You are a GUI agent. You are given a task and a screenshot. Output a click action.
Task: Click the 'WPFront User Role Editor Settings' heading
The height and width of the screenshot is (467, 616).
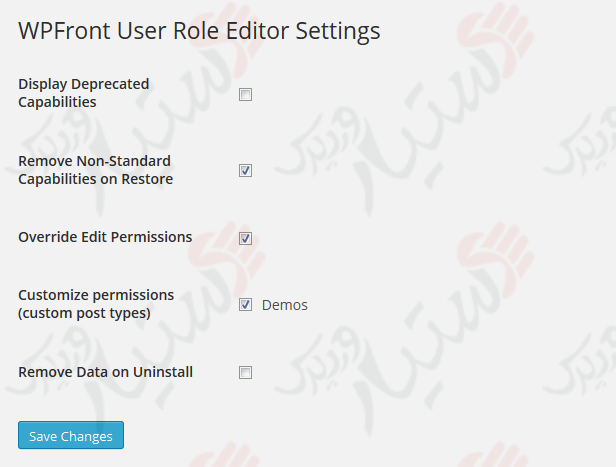point(199,31)
